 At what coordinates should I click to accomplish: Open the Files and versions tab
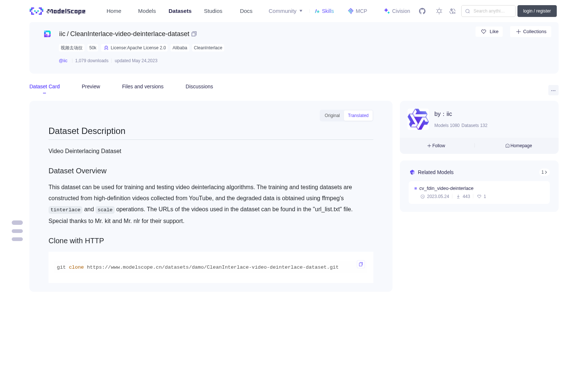[143, 86]
